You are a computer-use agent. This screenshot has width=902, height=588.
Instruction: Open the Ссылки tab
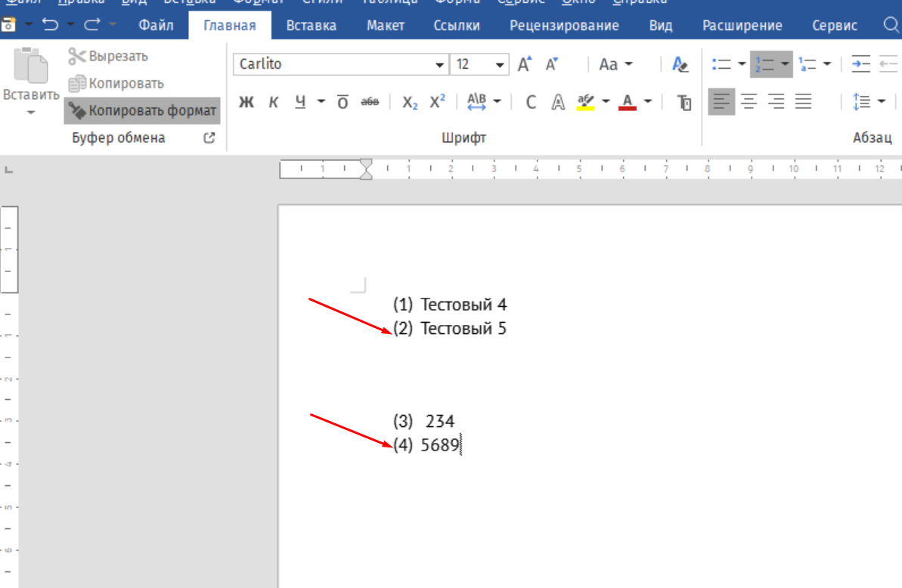coord(457,26)
